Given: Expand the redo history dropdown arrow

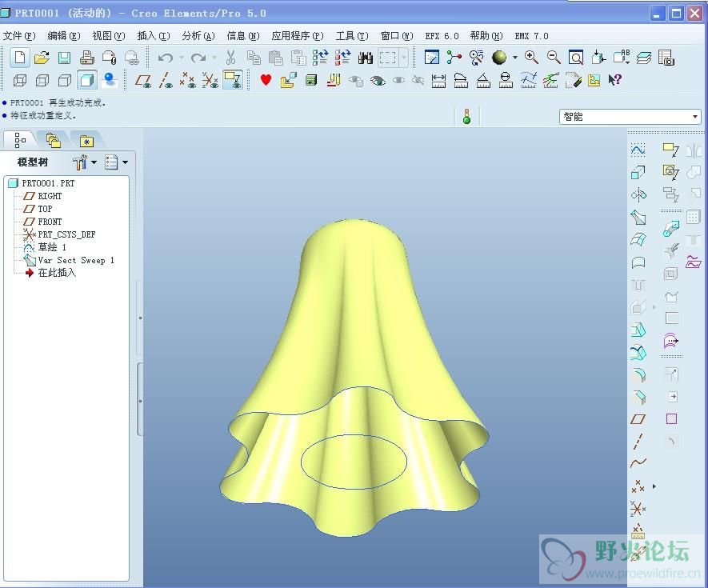Looking at the screenshot, I should 214,58.
